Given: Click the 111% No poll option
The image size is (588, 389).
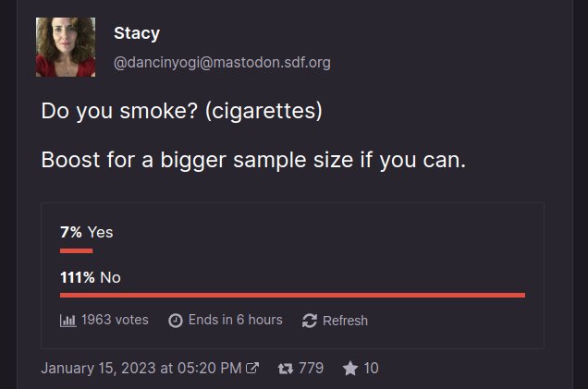Looking at the screenshot, I should point(91,278).
